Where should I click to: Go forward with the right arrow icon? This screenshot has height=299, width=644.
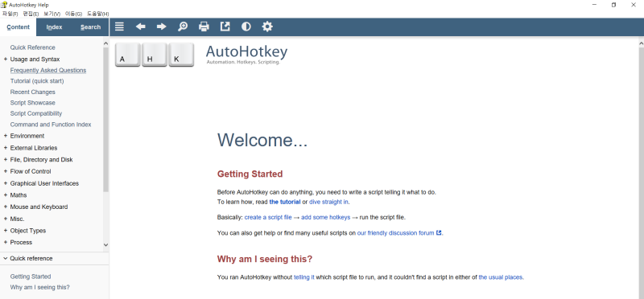click(162, 27)
